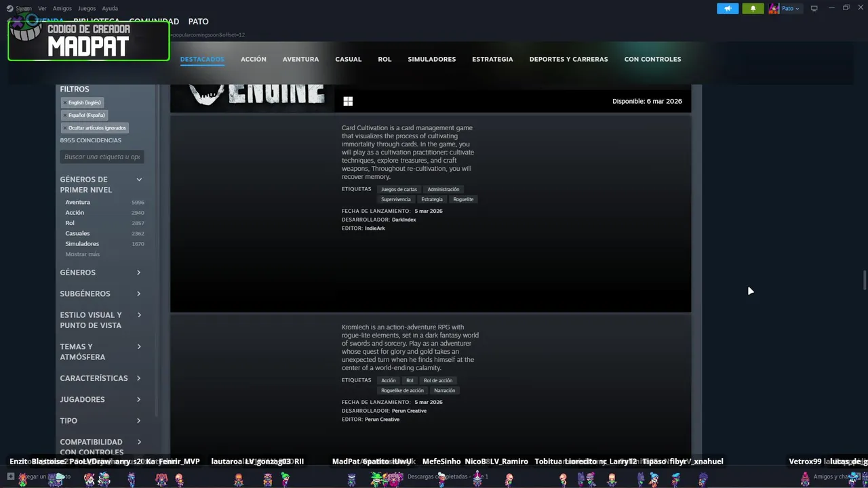Click the Acción tag of Kromlech

click(x=389, y=380)
